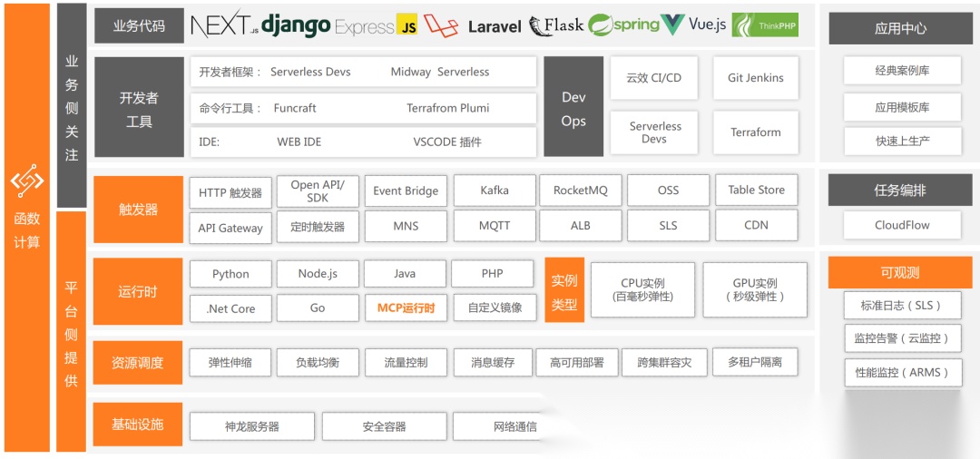980x459 pixels.
Task: Choose the Python runtime
Action: [230, 274]
